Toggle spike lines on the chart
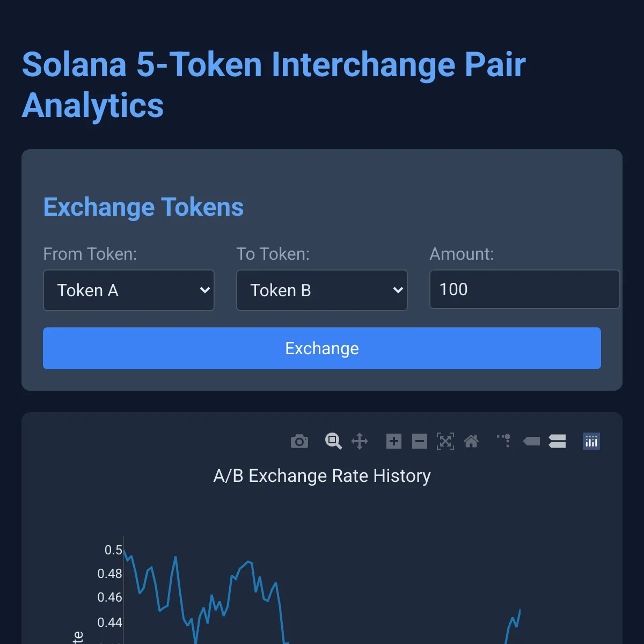 [504, 441]
